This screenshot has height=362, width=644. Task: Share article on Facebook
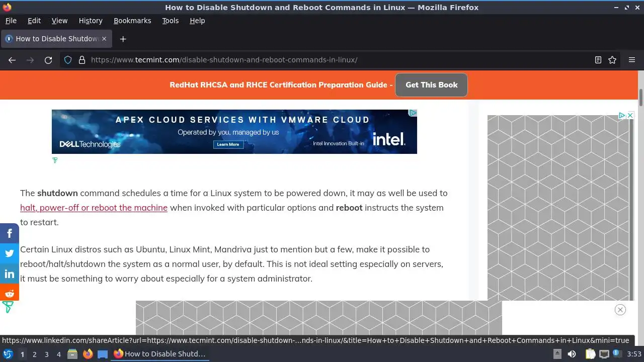[x=10, y=233]
